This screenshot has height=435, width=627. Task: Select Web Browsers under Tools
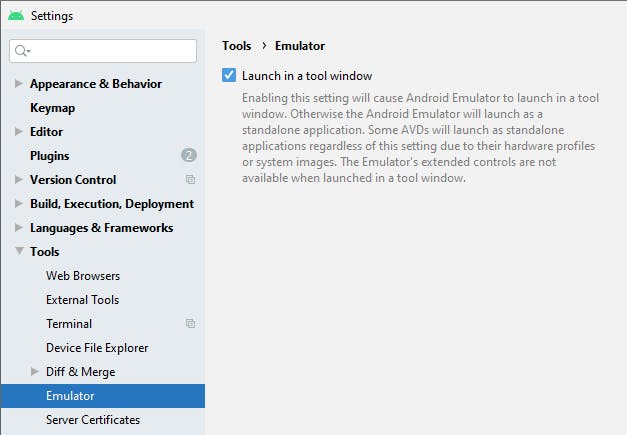pyautogui.click(x=83, y=276)
